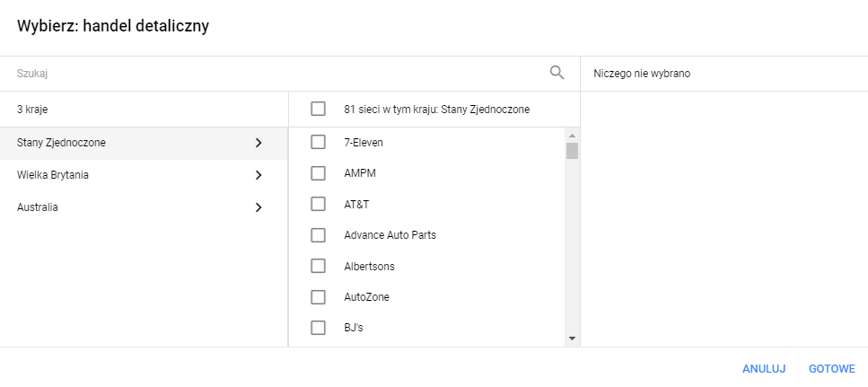
Task: Click the 'Niczego nie wybrano' text
Action: click(642, 74)
